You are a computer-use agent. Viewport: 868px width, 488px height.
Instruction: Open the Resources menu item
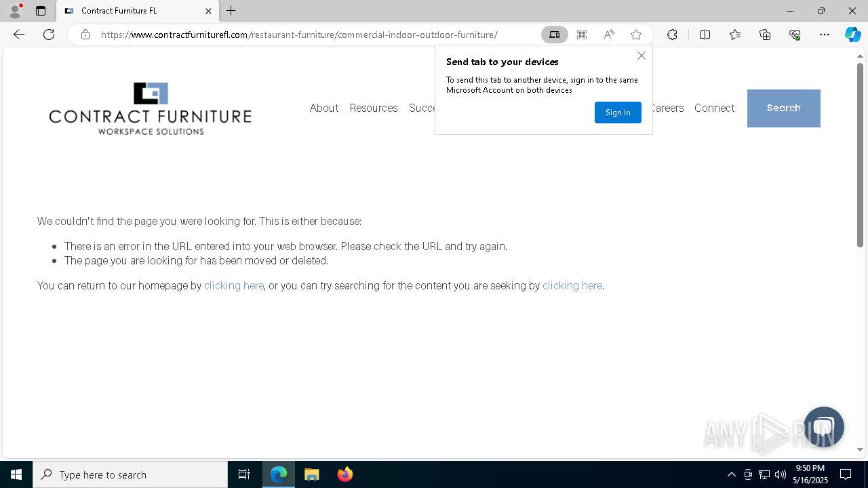[x=374, y=108]
